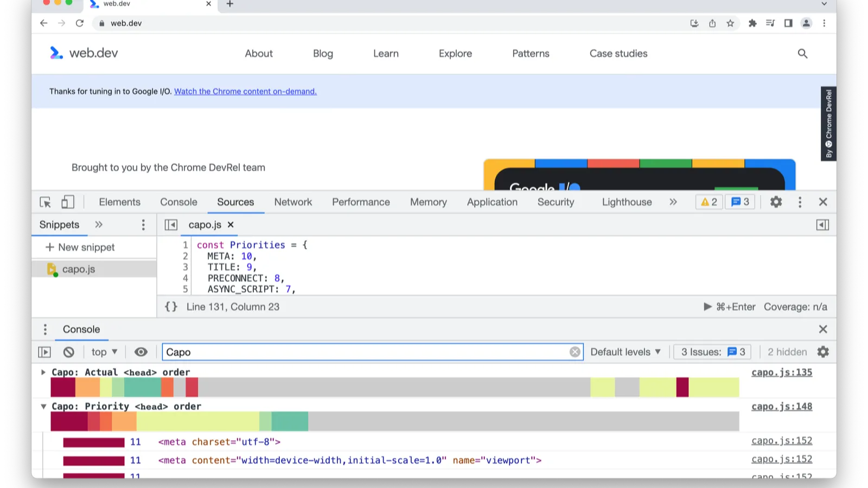Select the capo.js snippet file
Viewport: 868px width, 488px height.
94,269
